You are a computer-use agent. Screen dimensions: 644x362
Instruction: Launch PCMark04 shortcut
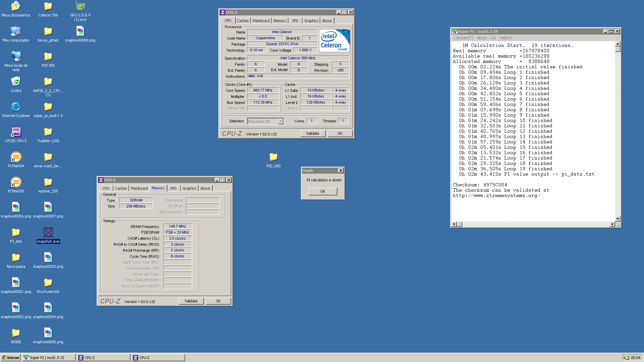pos(16,160)
